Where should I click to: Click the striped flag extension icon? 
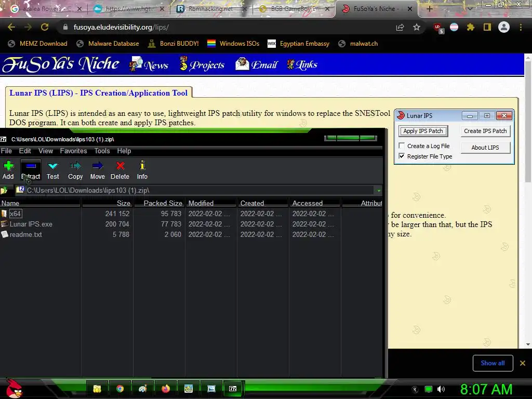(x=454, y=27)
